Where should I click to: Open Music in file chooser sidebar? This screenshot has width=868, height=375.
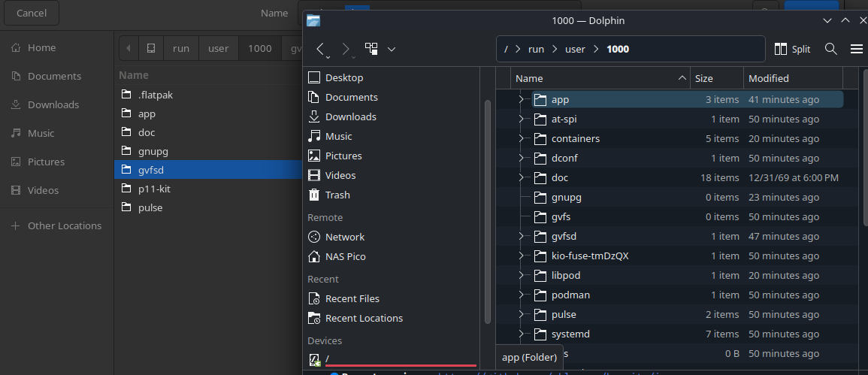[56, 133]
